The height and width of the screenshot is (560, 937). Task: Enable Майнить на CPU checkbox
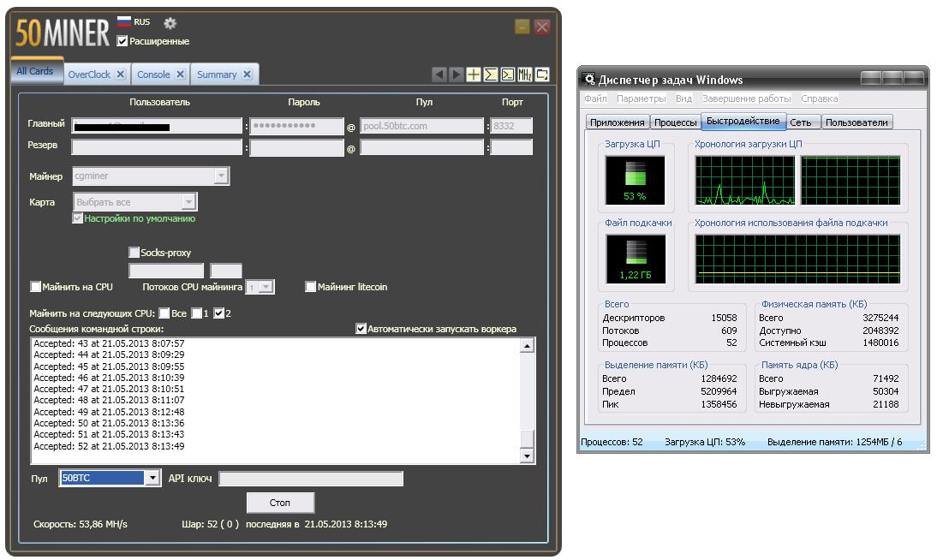pyautogui.click(x=36, y=287)
